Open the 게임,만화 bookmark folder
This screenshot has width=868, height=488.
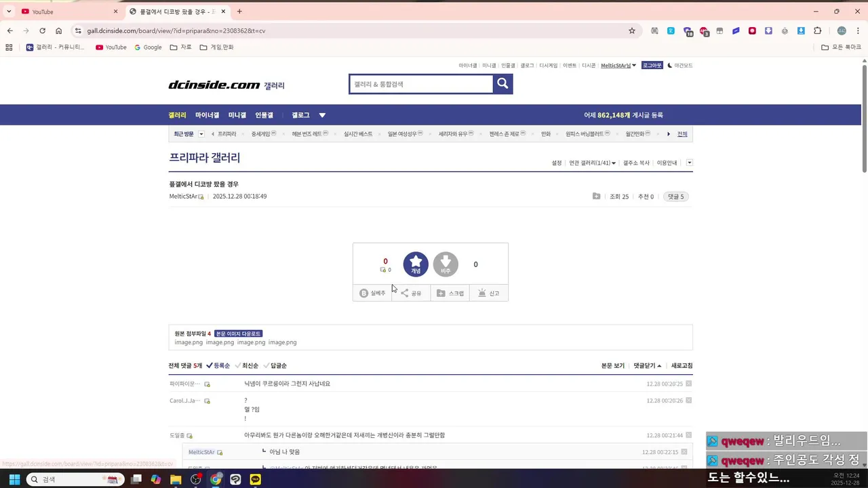point(217,47)
